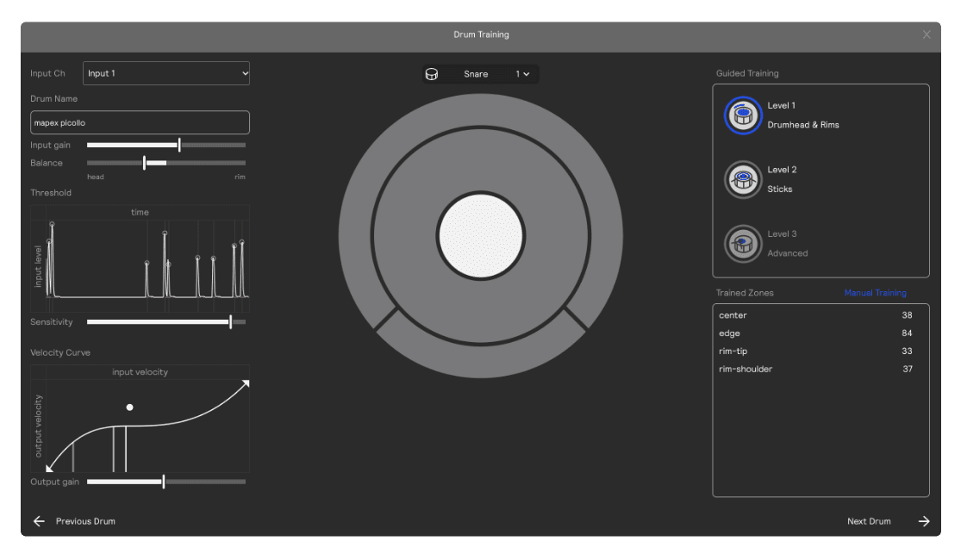The image size is (967, 560).
Task: Open the Input Ch dropdown
Action: (166, 73)
